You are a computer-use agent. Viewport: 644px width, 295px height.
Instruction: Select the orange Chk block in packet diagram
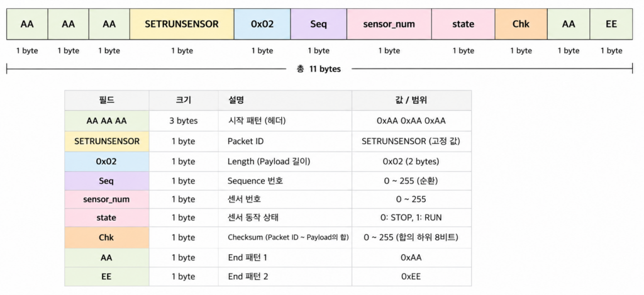(x=521, y=24)
